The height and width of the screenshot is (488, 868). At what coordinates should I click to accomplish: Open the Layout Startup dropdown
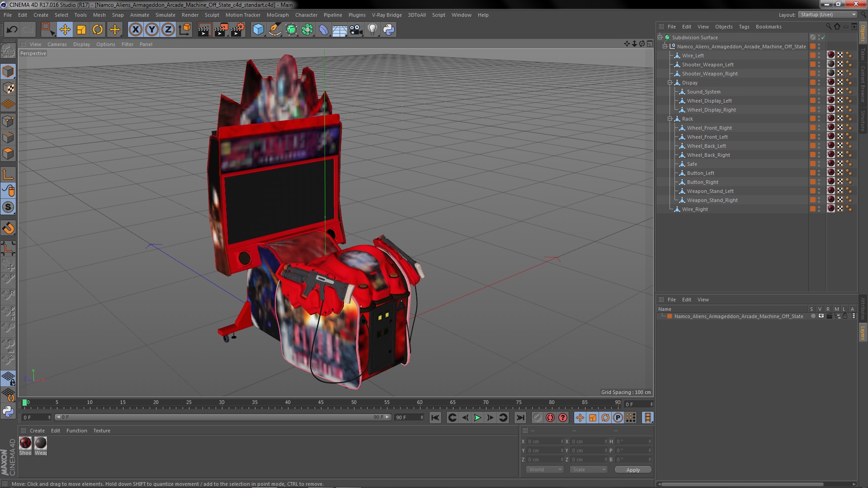coord(827,14)
